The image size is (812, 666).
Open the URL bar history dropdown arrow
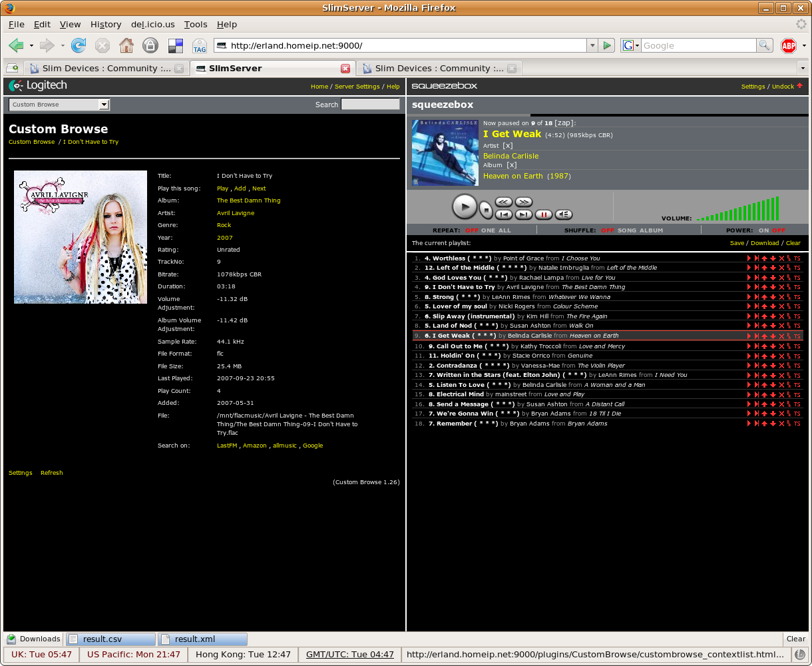point(592,46)
